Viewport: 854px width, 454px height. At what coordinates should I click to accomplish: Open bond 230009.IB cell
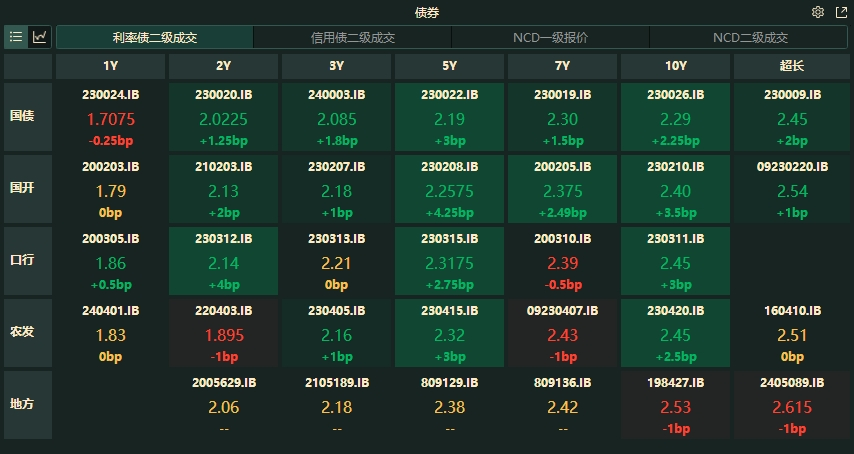point(792,116)
